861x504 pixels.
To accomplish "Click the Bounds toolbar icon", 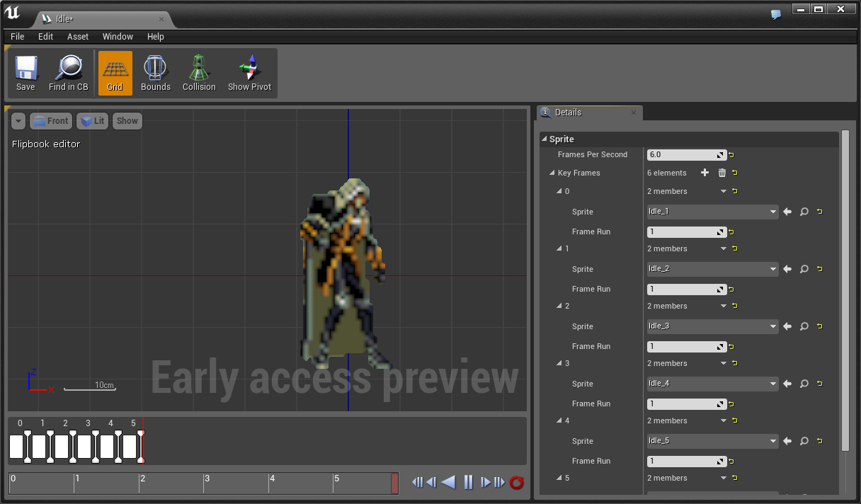I will coord(155,72).
